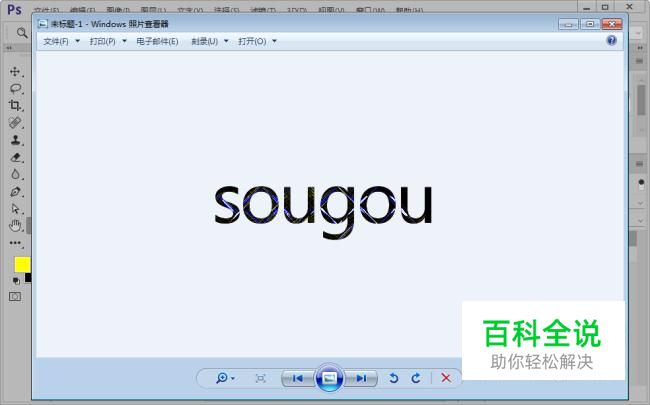Click the zoom magnifier in Photo Viewer
This screenshot has height=405, width=650.
coord(222,378)
